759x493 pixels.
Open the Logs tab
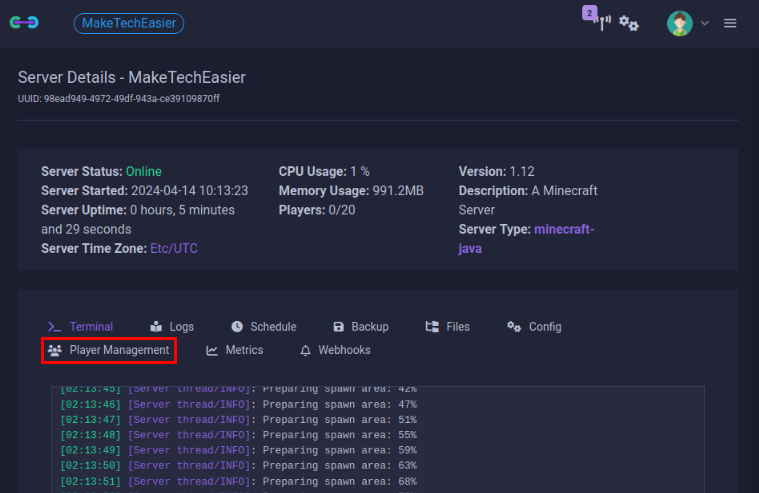[x=172, y=327]
